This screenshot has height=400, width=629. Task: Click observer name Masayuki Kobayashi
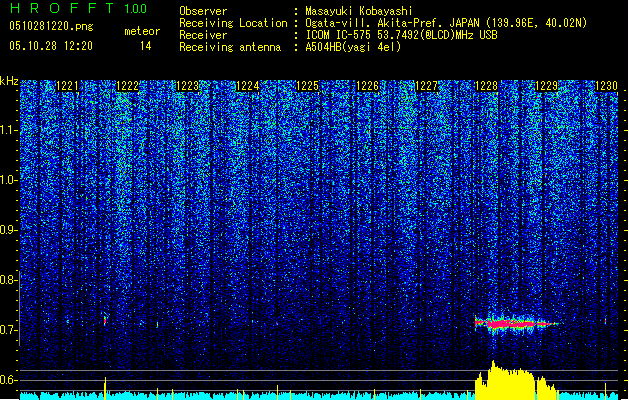tap(359, 11)
